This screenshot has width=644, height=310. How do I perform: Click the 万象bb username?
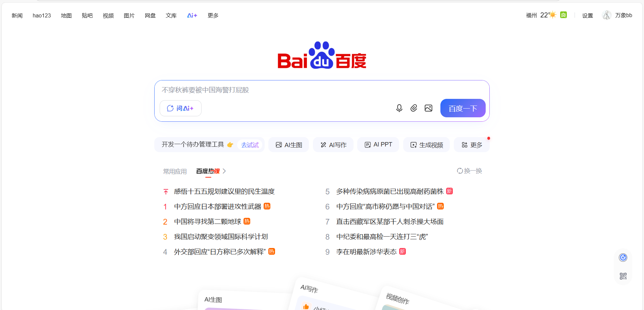[624, 15]
